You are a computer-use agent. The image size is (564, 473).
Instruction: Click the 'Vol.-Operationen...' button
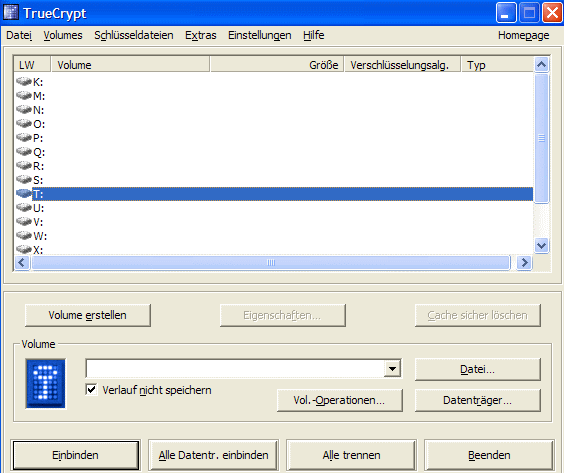[340, 400]
